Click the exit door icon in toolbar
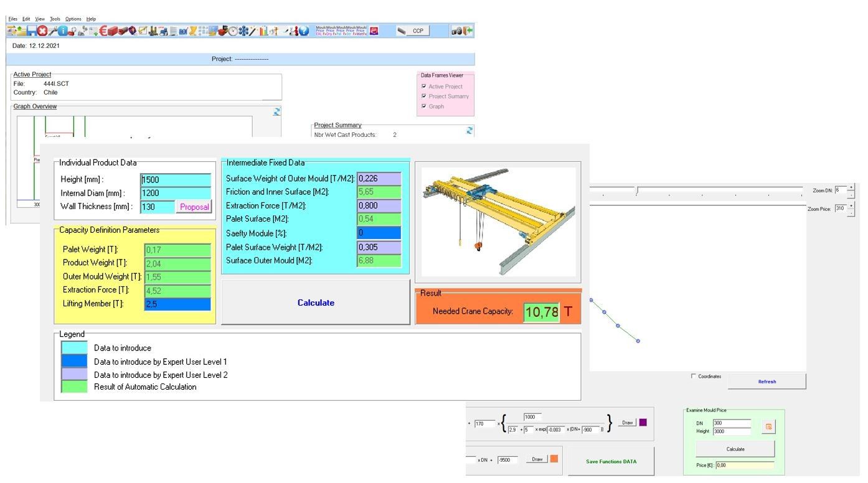This screenshot has height=483, width=868. click(468, 31)
